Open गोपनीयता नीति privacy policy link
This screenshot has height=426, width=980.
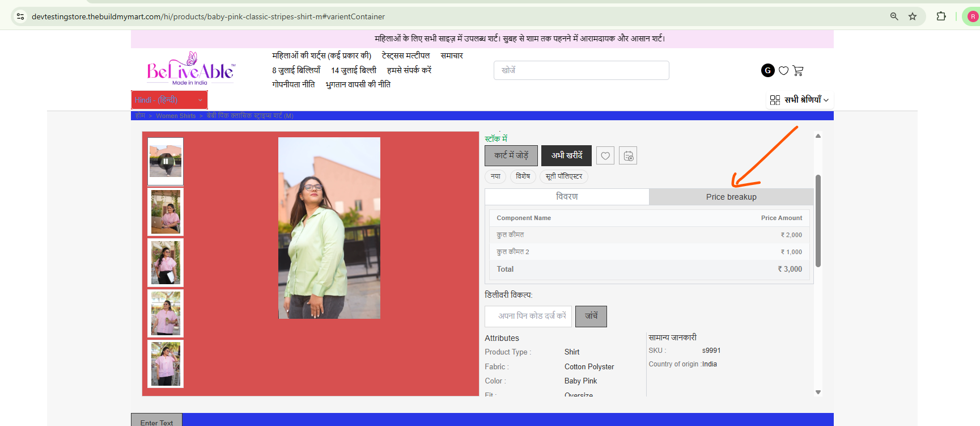[293, 84]
